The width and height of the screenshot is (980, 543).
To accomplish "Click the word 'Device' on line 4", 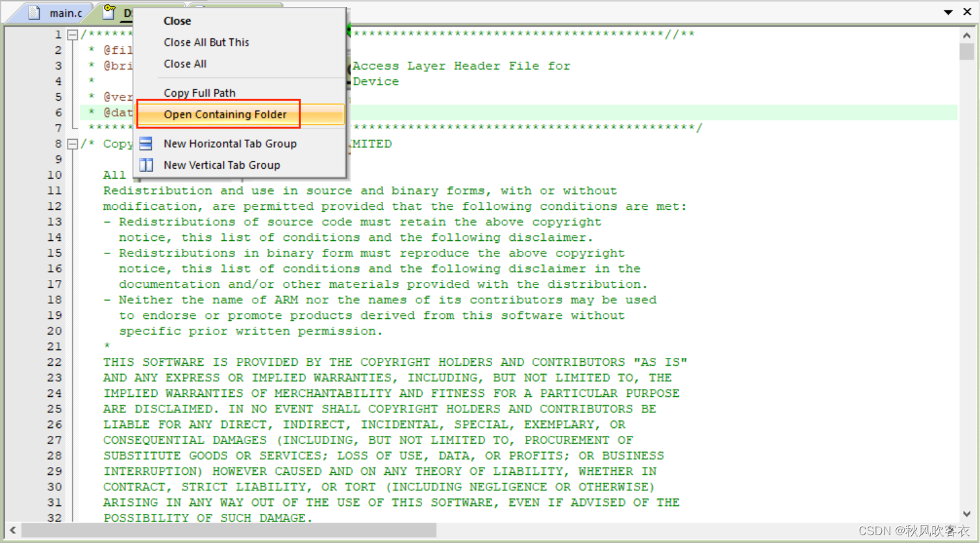I will click(x=376, y=81).
